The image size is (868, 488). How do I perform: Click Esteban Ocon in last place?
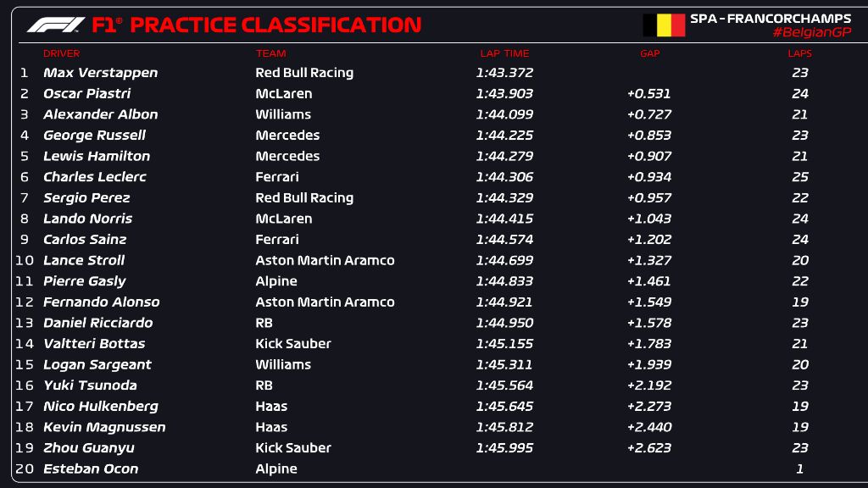pyautogui.click(x=91, y=469)
